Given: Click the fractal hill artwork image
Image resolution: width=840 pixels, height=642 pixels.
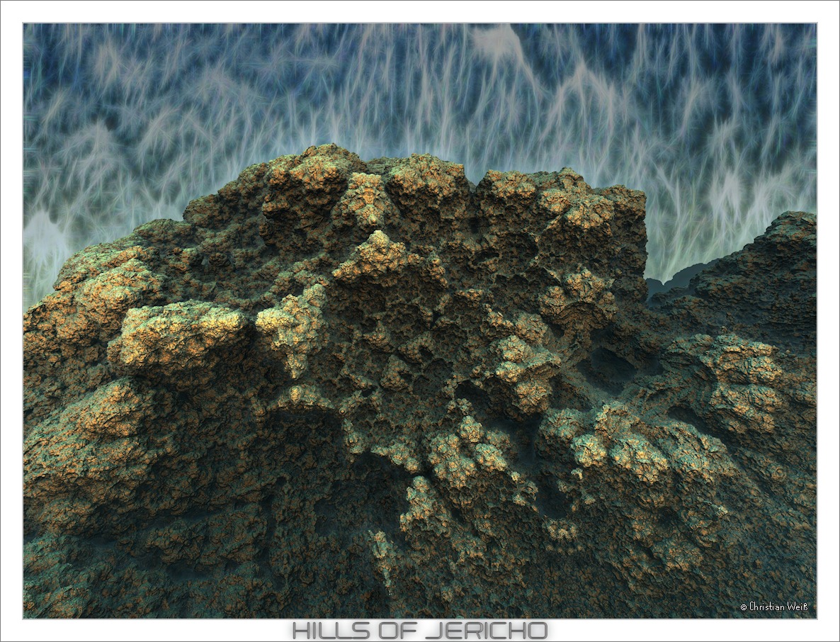Looking at the screenshot, I should pos(420,320).
